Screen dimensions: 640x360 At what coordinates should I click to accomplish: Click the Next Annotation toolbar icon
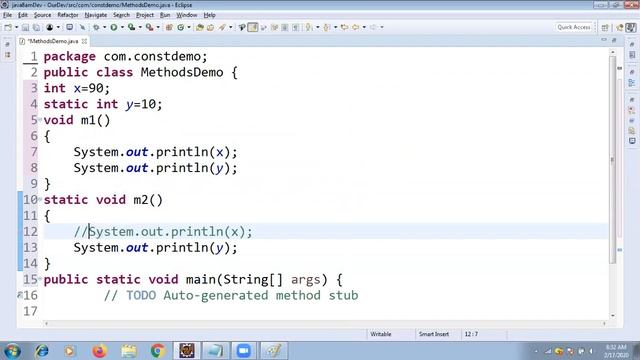(309, 27)
